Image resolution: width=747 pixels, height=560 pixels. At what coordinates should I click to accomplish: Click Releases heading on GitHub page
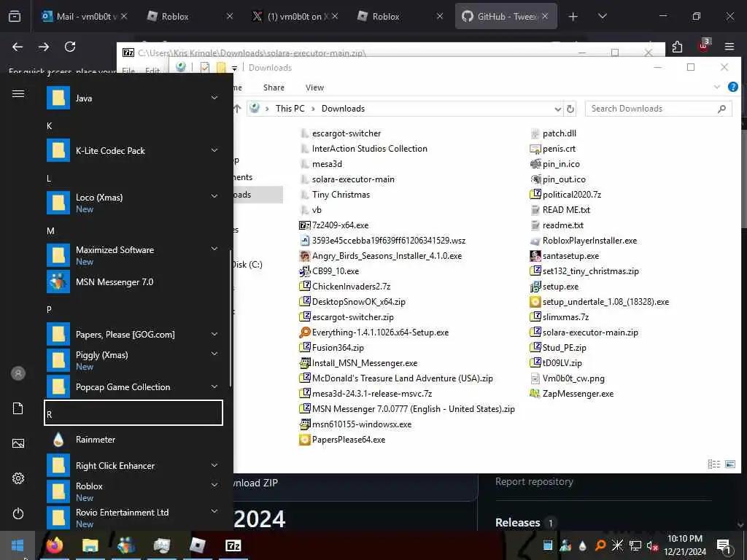517,522
